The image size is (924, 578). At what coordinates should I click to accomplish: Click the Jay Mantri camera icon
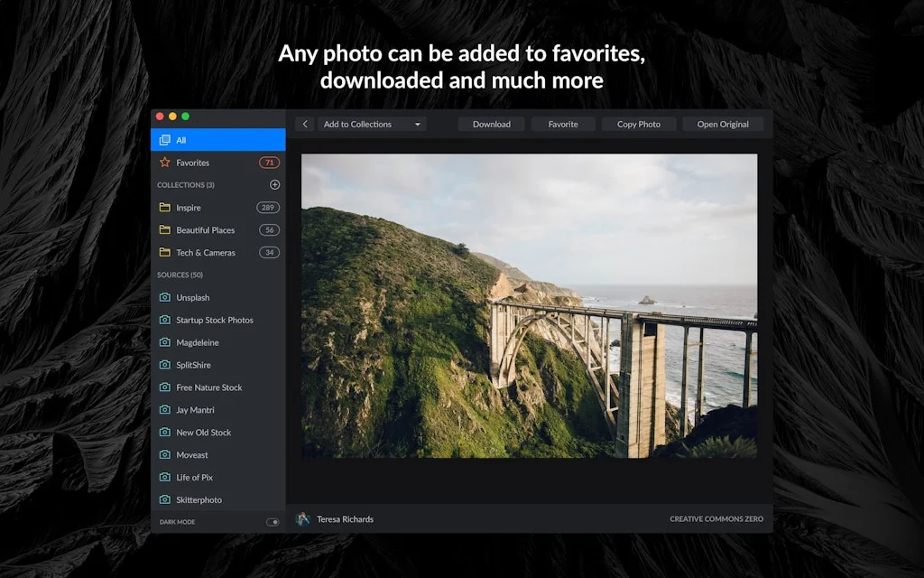[166, 409]
